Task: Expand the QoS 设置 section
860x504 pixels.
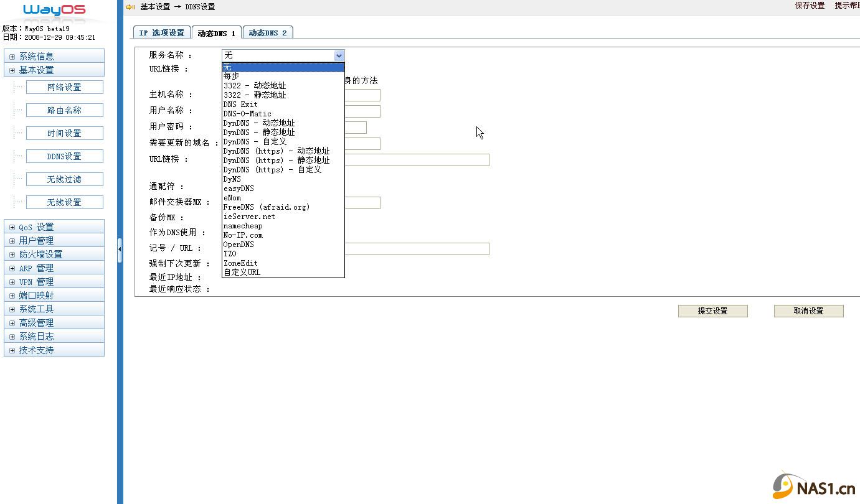Action: pyautogui.click(x=54, y=227)
